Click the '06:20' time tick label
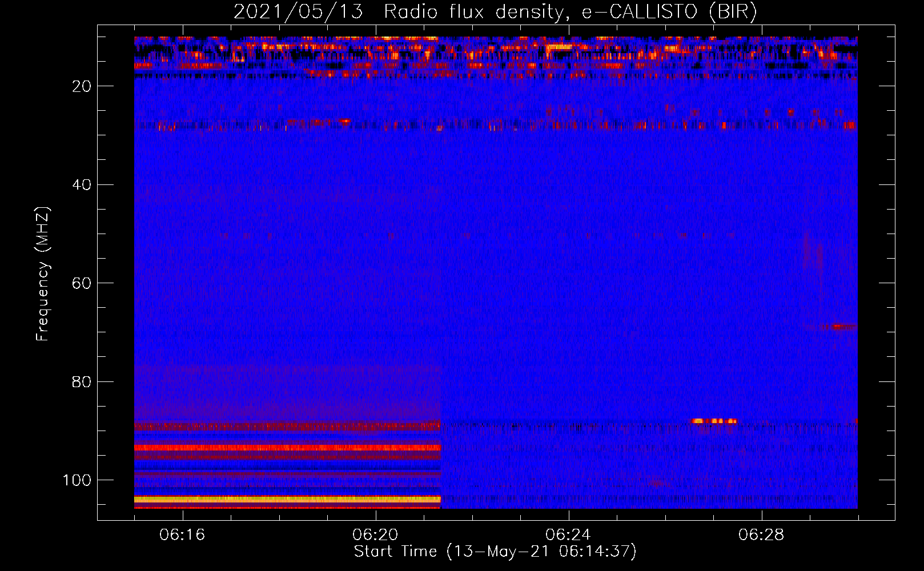Image resolution: width=924 pixels, height=571 pixels. (x=376, y=535)
